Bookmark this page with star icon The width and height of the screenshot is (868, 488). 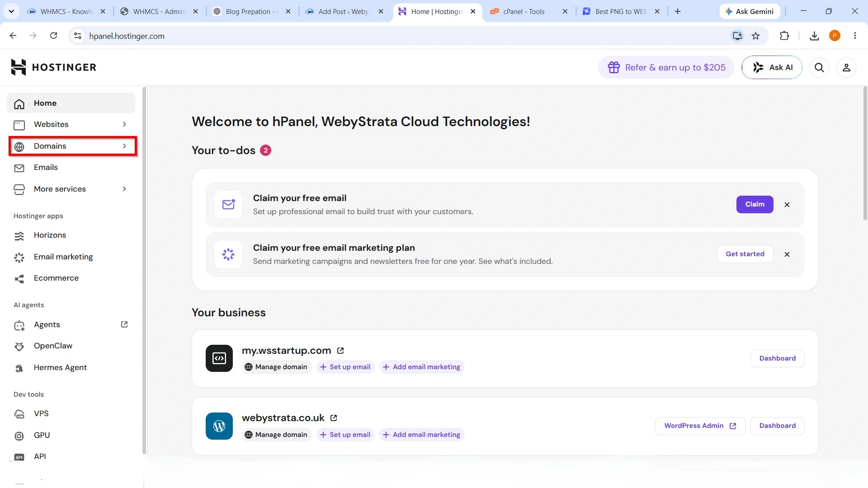pyautogui.click(x=755, y=36)
